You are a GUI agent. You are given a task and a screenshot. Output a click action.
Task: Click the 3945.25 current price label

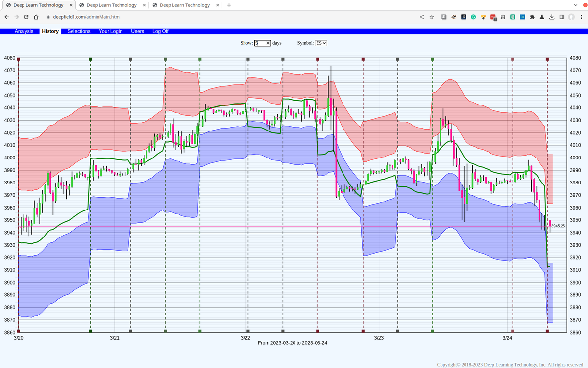click(558, 226)
